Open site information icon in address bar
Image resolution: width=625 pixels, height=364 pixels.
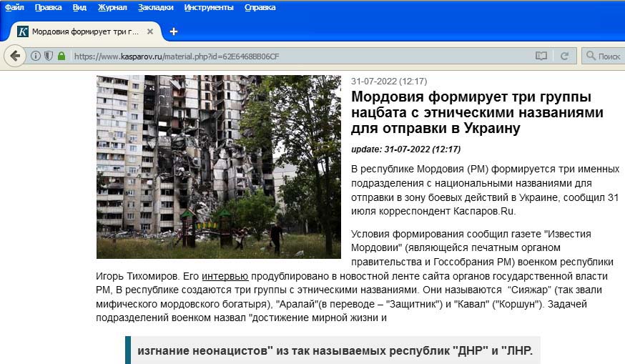[x=36, y=56]
